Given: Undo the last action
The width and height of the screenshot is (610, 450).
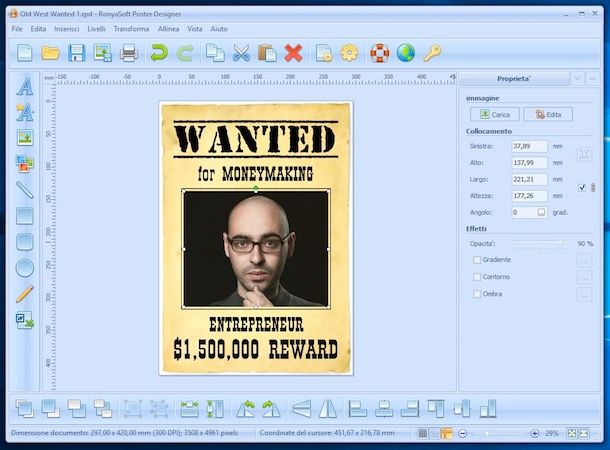Looking at the screenshot, I should click(x=159, y=53).
